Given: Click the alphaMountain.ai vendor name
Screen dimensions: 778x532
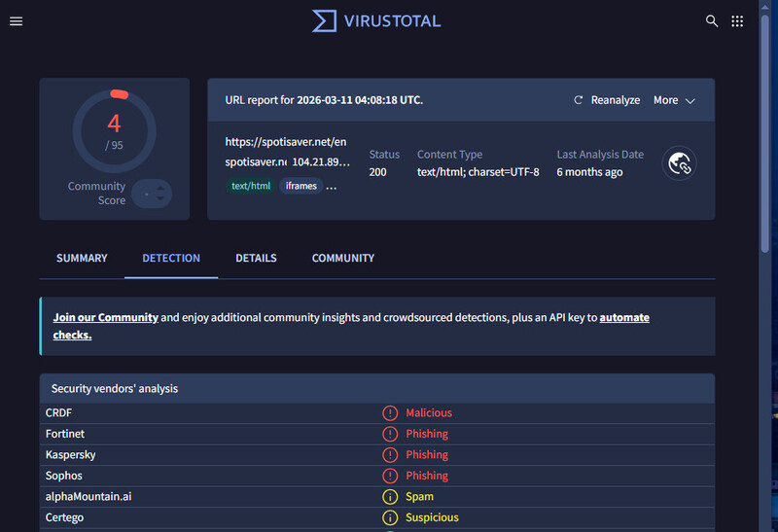Looking at the screenshot, I should 88,496.
